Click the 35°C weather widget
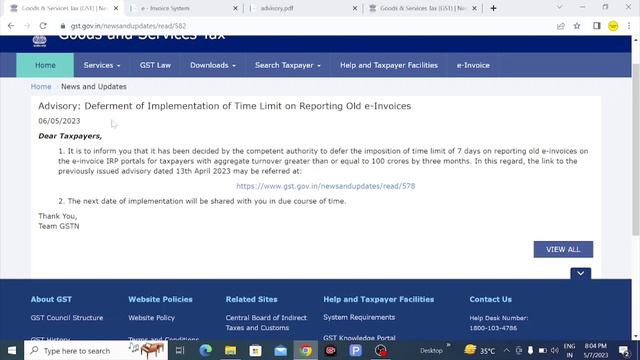The image size is (640, 360). pyautogui.click(x=480, y=350)
